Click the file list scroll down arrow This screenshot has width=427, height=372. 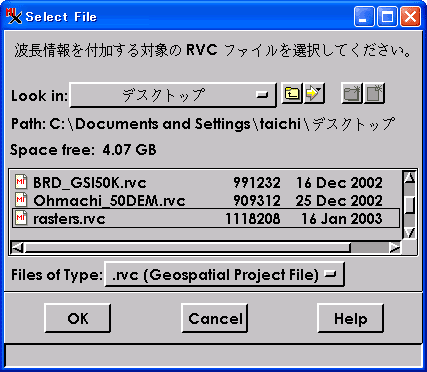[409, 232]
